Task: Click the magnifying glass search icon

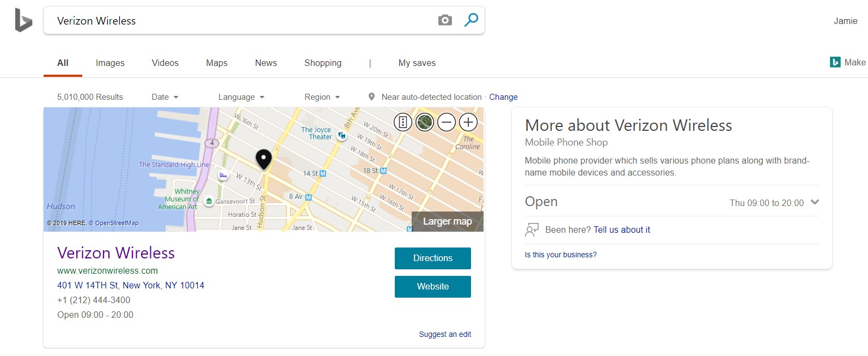Action: point(471,20)
